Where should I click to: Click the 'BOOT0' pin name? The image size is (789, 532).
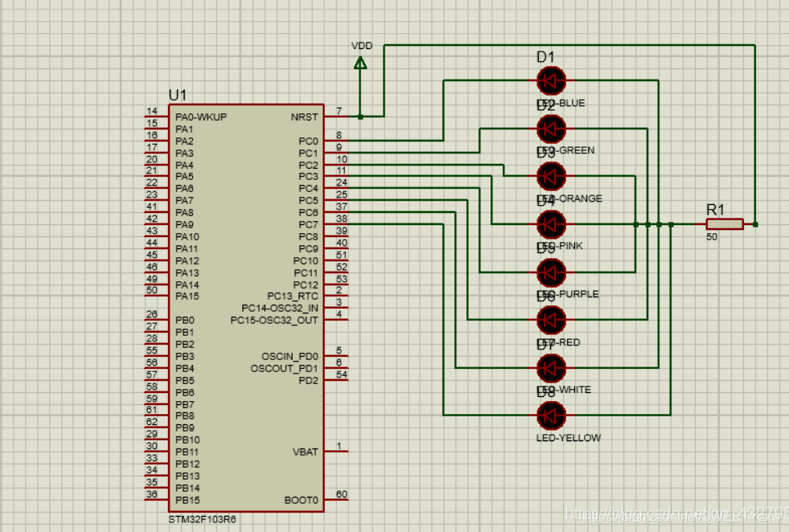click(x=302, y=501)
